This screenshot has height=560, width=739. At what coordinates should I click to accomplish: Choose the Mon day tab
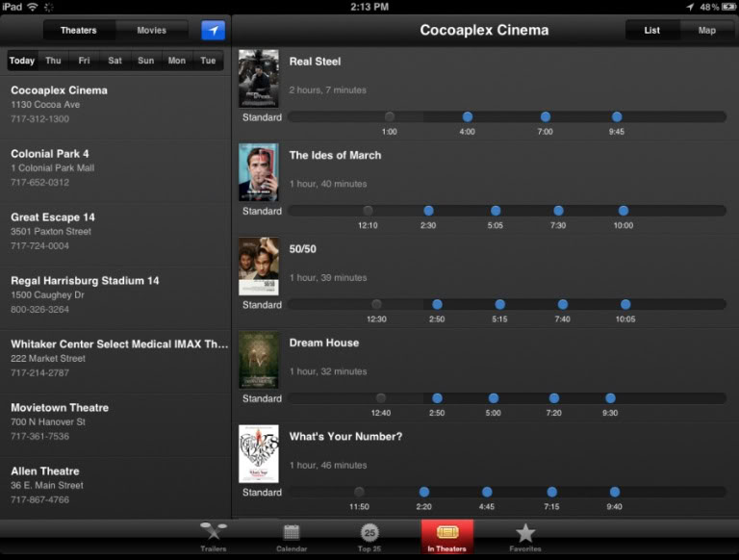(x=177, y=61)
